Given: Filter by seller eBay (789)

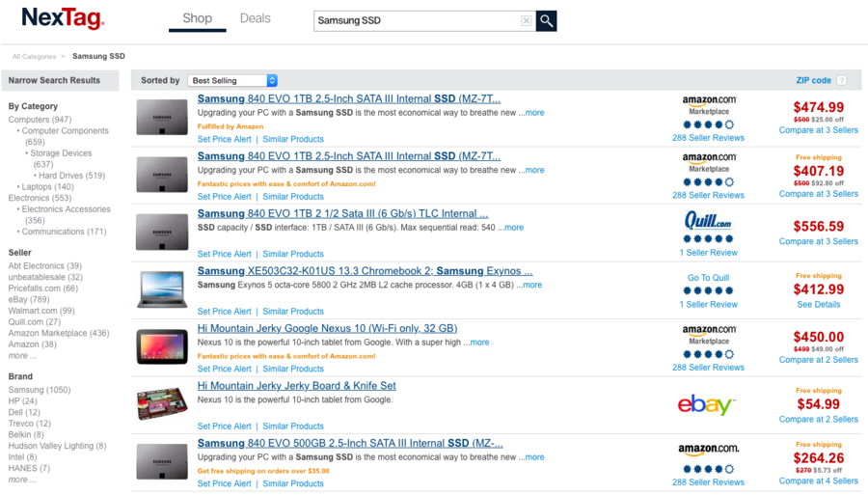Looking at the screenshot, I should [x=29, y=299].
